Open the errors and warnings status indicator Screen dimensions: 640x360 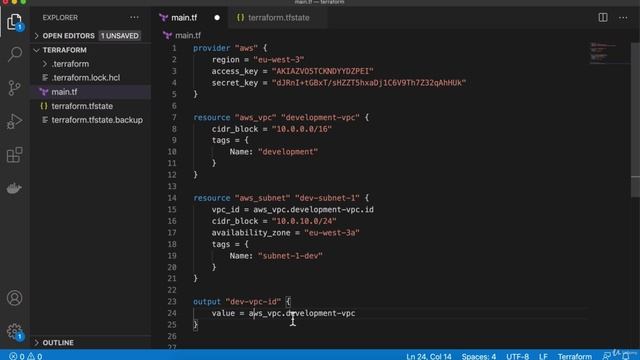(x=25, y=356)
